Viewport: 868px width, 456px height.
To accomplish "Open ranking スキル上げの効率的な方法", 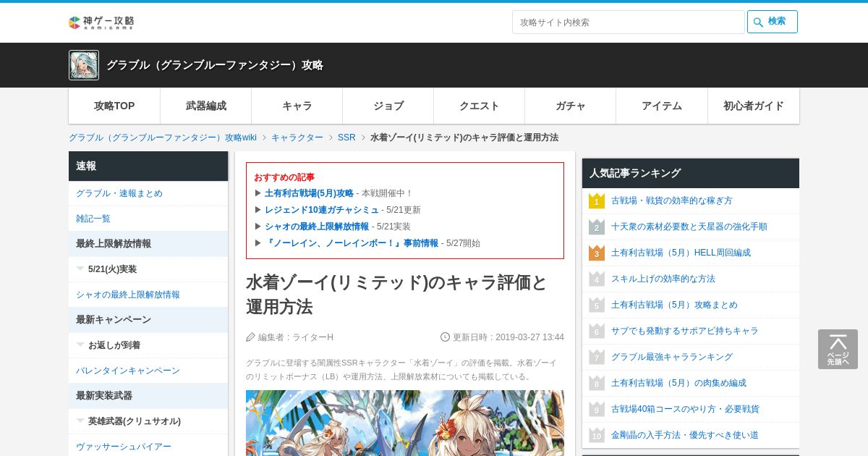I will 663,279.
